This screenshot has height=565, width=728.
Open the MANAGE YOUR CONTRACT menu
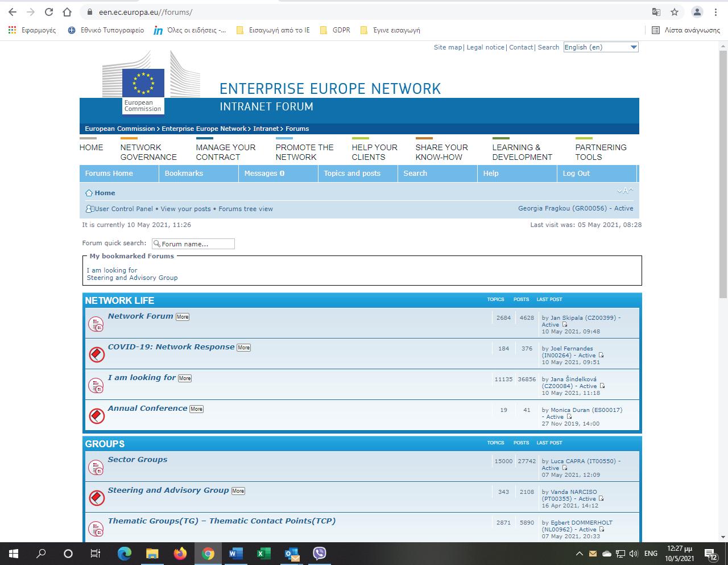click(226, 152)
